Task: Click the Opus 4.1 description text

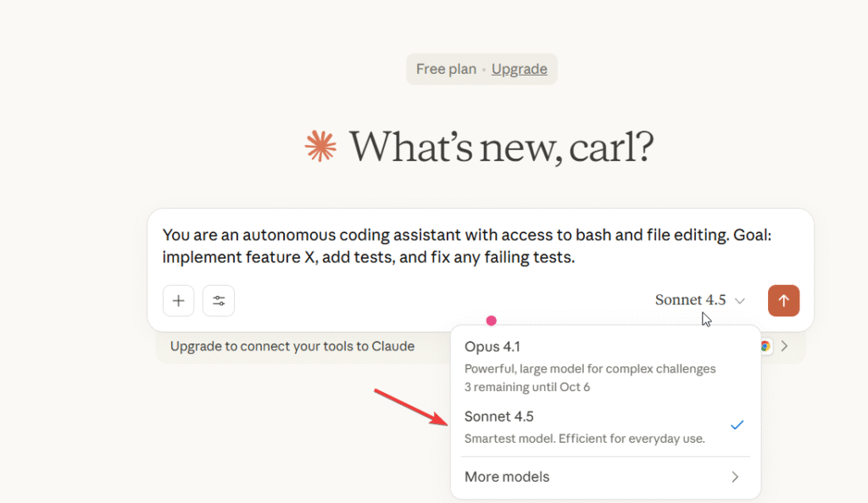Action: point(590,369)
